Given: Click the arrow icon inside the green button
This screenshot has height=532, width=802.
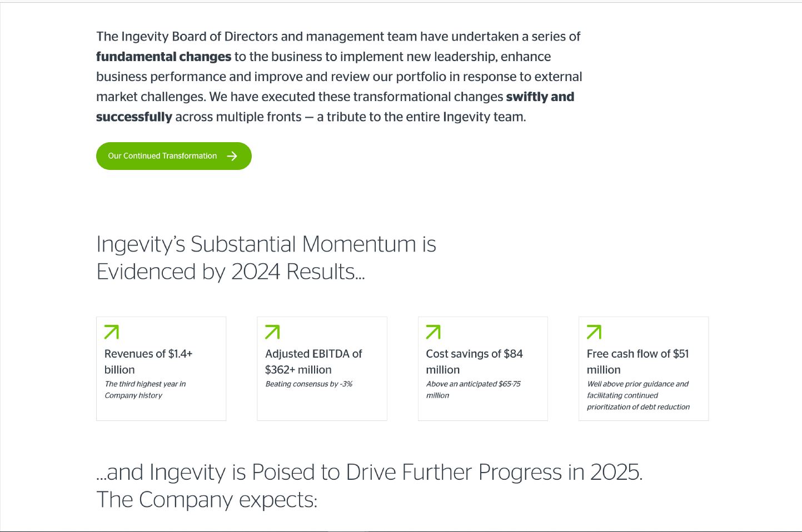Looking at the screenshot, I should [232, 156].
